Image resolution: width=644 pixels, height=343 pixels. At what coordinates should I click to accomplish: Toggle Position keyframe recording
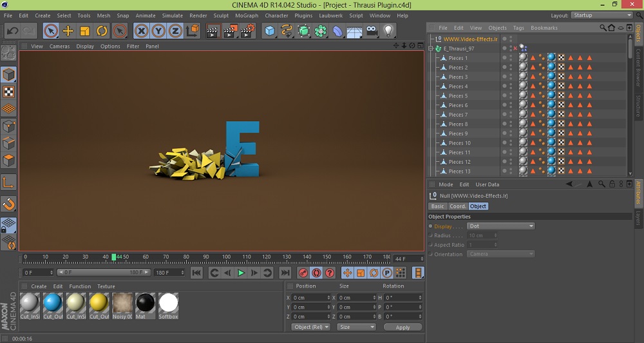[x=348, y=273]
